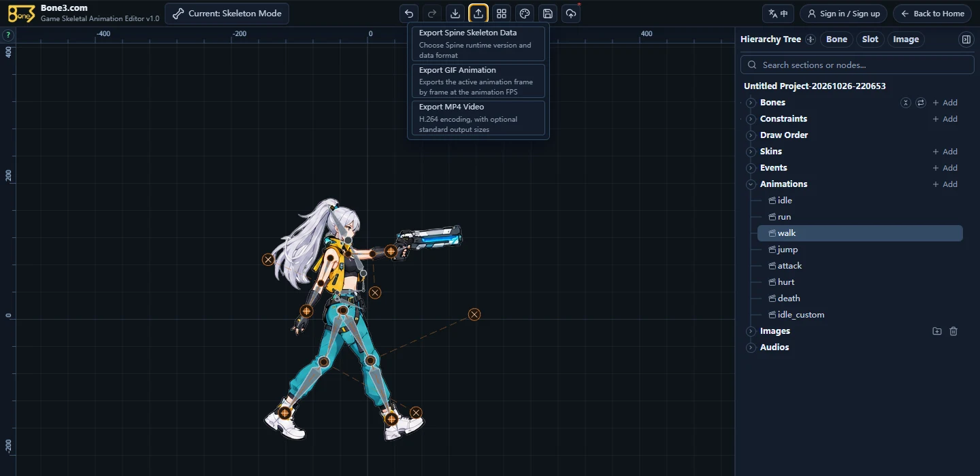
Task: Switch language with the translate icon
Action: [778, 14]
